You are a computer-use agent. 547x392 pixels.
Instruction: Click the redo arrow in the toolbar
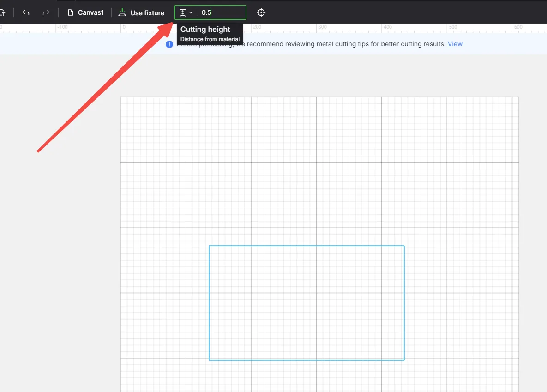coord(46,12)
